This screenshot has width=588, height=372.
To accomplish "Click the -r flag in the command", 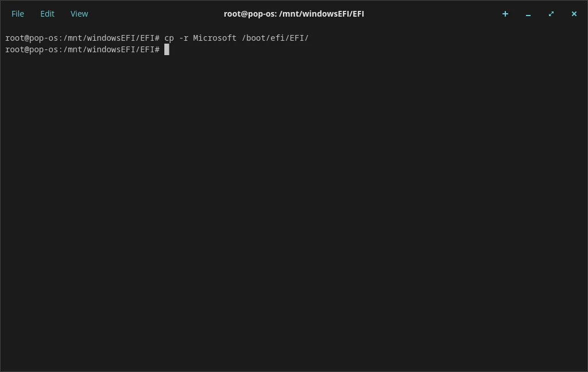I will click(x=183, y=38).
